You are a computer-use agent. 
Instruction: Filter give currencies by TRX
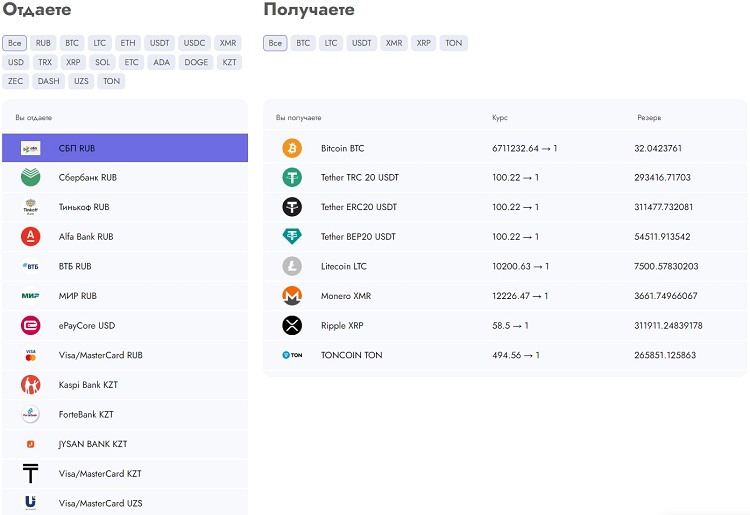(x=45, y=62)
